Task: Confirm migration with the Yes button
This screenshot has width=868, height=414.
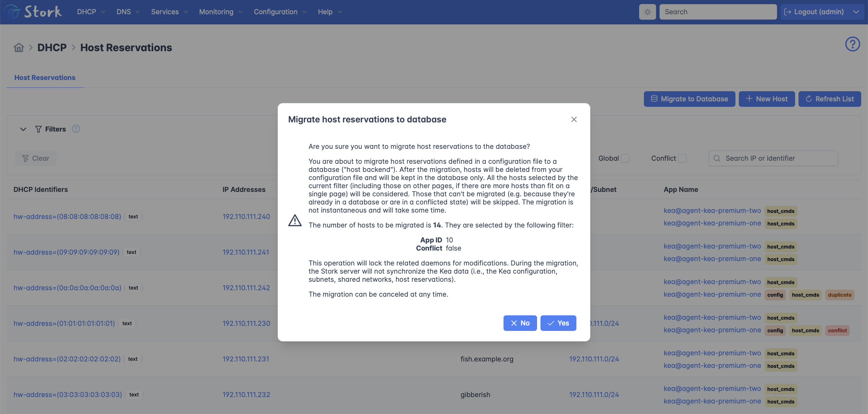Action: point(558,323)
